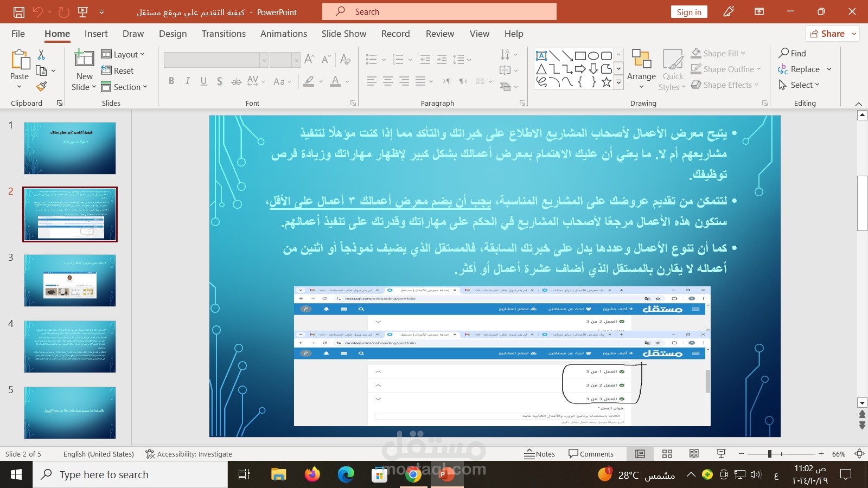The height and width of the screenshot is (488, 868).
Task: Toggle text Shadow formatting
Action: pos(220,81)
